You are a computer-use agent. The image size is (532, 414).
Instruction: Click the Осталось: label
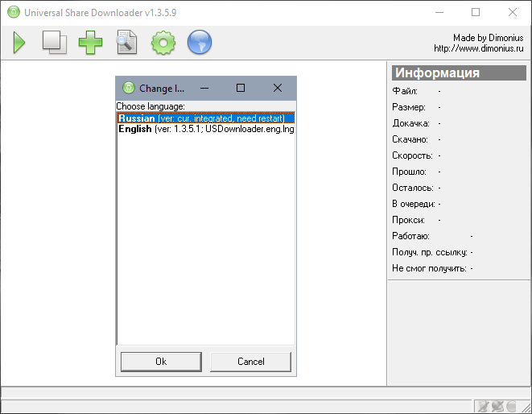pos(413,188)
